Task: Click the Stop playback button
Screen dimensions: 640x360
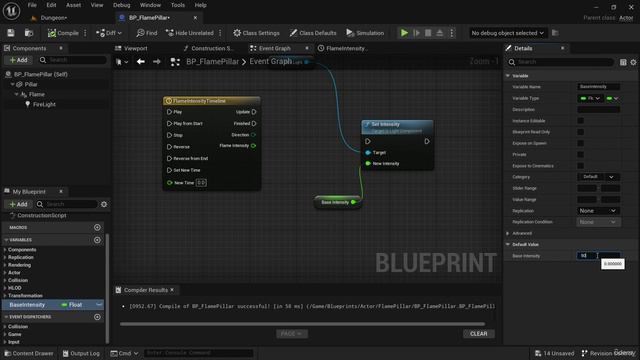Action: 428,33
